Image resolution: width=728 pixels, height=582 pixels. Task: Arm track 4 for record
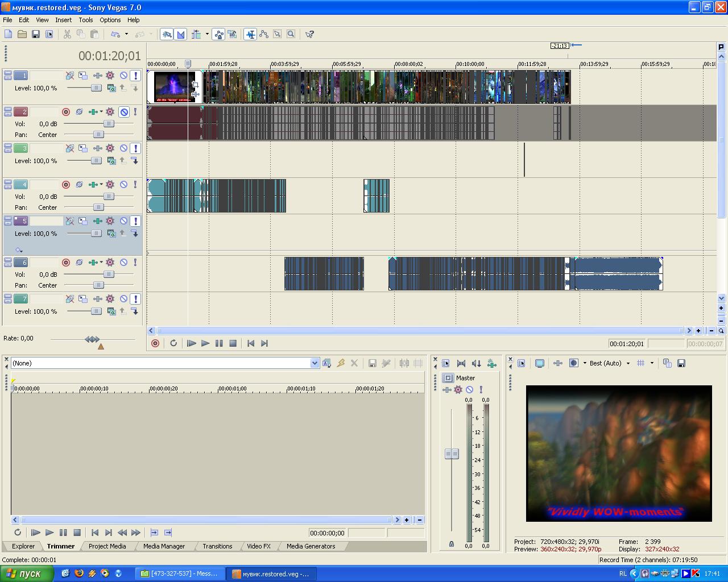point(66,185)
